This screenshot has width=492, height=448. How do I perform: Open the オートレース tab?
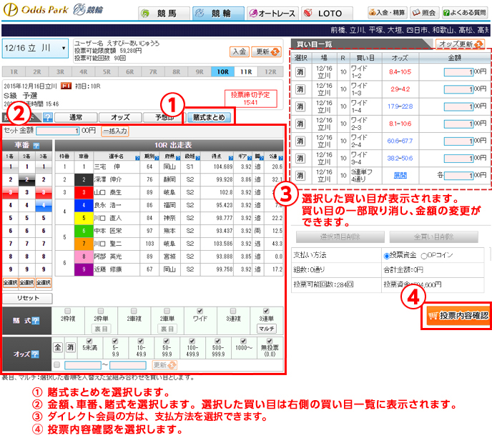coord(272,14)
